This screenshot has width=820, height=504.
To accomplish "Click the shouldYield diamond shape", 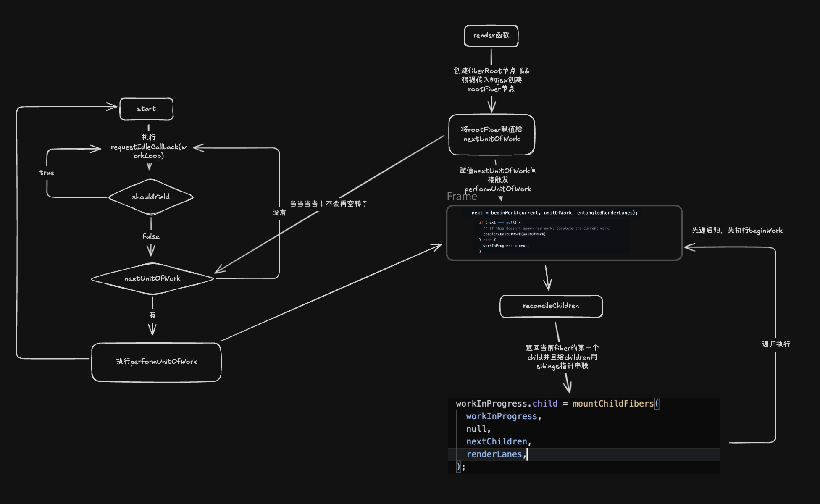I will pos(150,197).
